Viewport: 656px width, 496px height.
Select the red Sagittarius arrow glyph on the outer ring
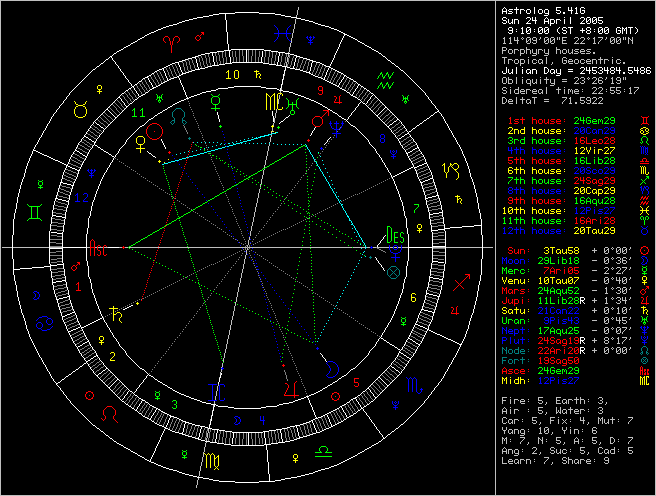click(x=460, y=286)
